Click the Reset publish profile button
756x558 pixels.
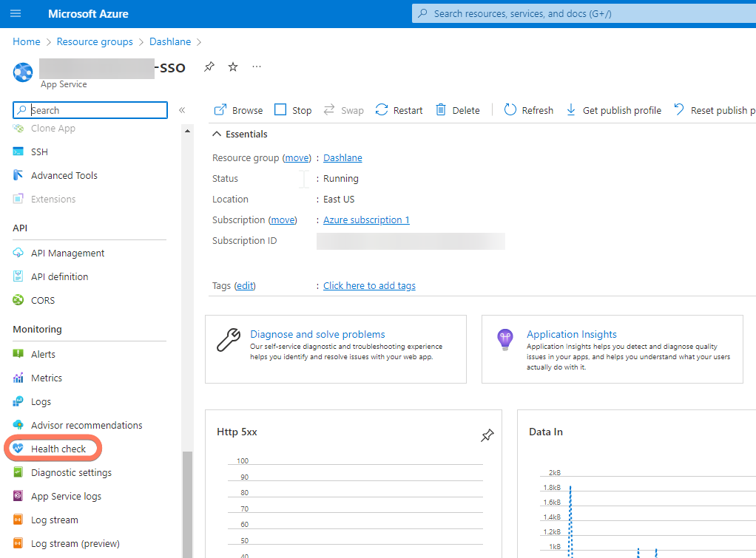point(715,110)
